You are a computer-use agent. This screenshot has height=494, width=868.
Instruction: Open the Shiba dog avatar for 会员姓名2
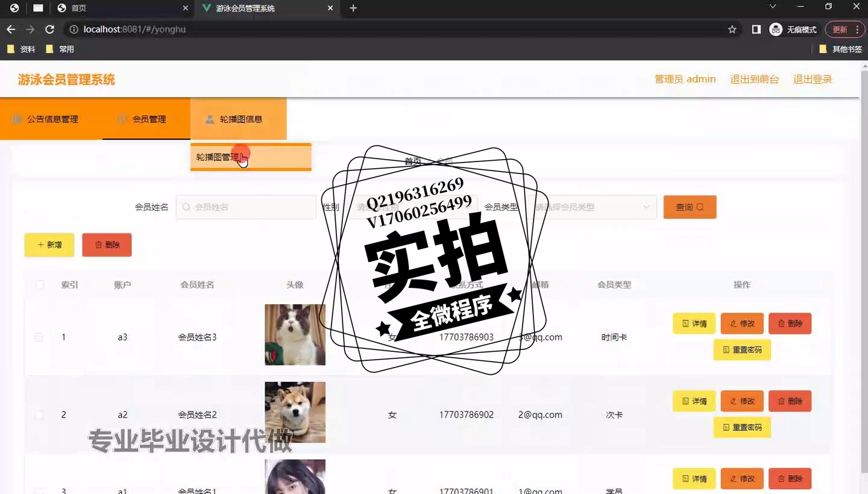pos(295,413)
